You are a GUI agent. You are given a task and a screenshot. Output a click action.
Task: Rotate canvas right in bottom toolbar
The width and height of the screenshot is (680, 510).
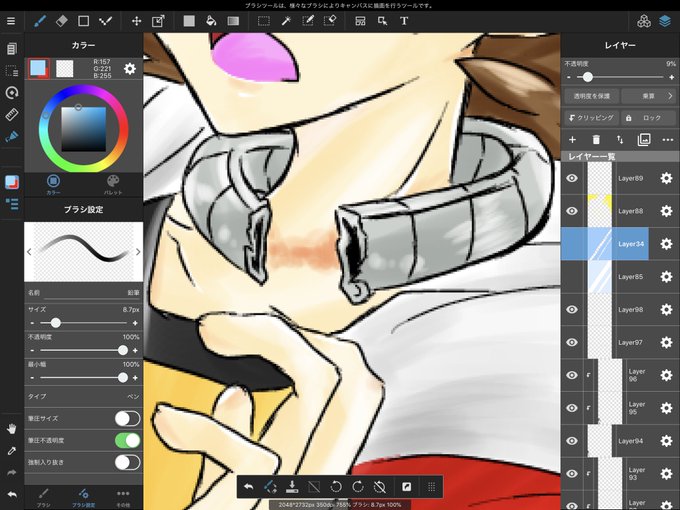[358, 487]
